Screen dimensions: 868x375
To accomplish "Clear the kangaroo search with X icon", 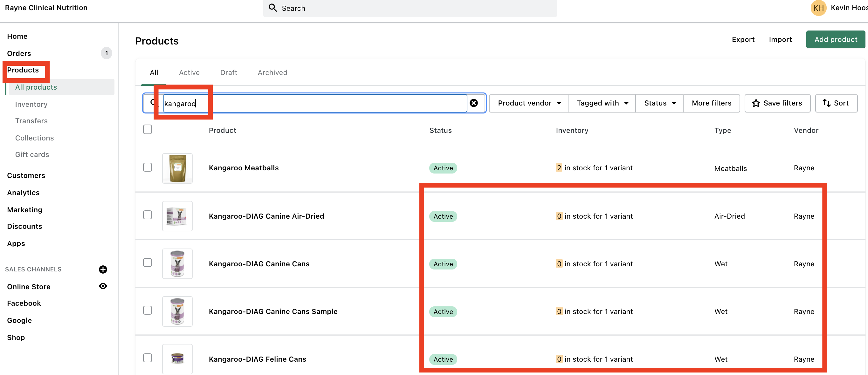I will coord(473,103).
